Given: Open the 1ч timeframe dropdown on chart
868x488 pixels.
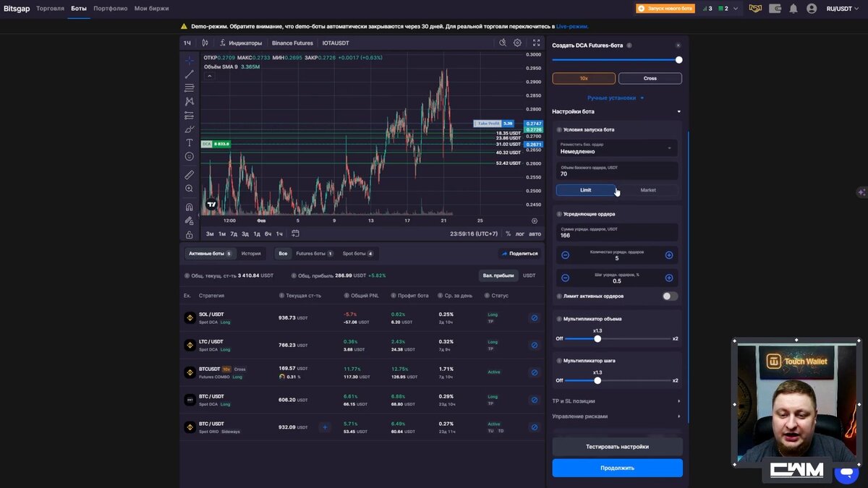Looking at the screenshot, I should (187, 43).
